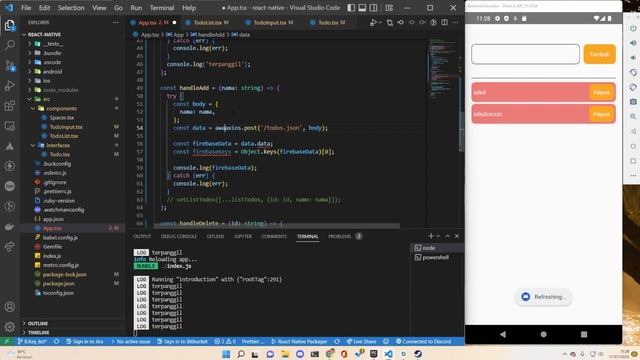The image size is (640, 360).
Task: Open Explorer panel more actions ellipsis
Action: 116,22
